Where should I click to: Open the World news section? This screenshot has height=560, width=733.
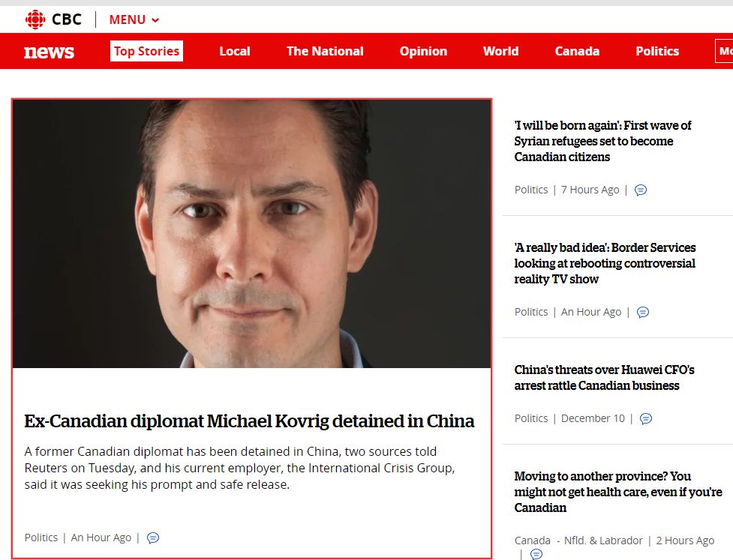(x=500, y=51)
